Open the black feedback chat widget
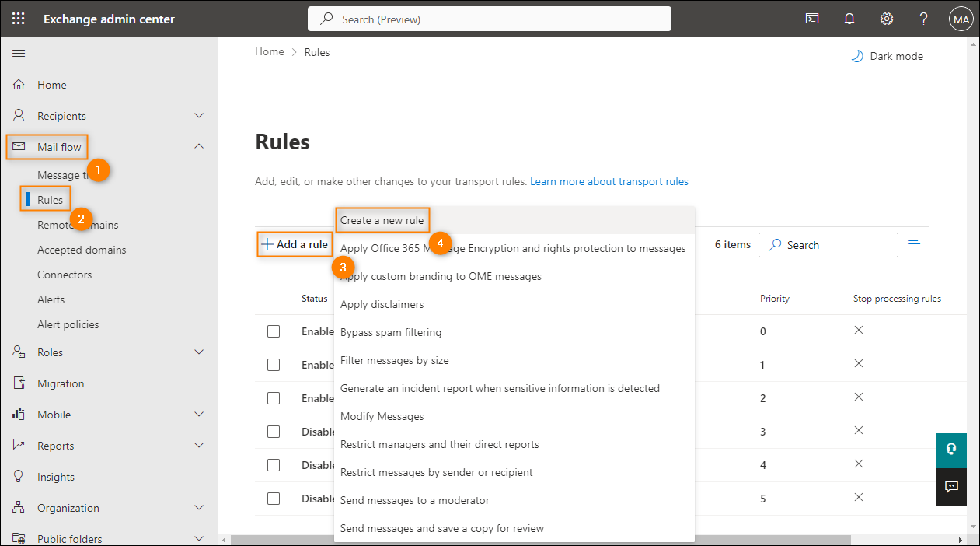The height and width of the screenshot is (546, 980). click(951, 487)
